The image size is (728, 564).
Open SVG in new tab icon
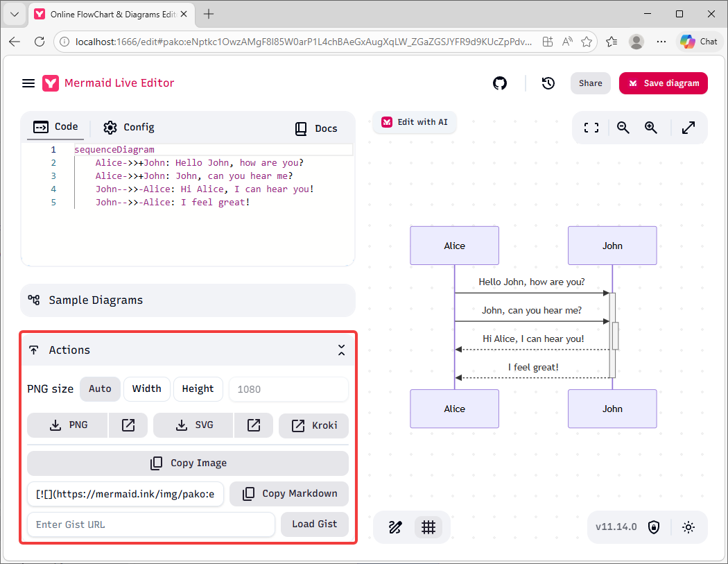coord(254,425)
